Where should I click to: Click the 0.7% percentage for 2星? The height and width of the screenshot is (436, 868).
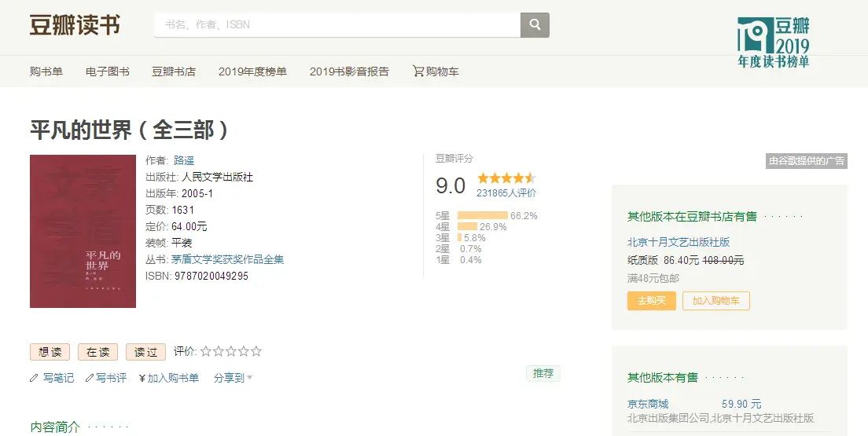pos(471,249)
